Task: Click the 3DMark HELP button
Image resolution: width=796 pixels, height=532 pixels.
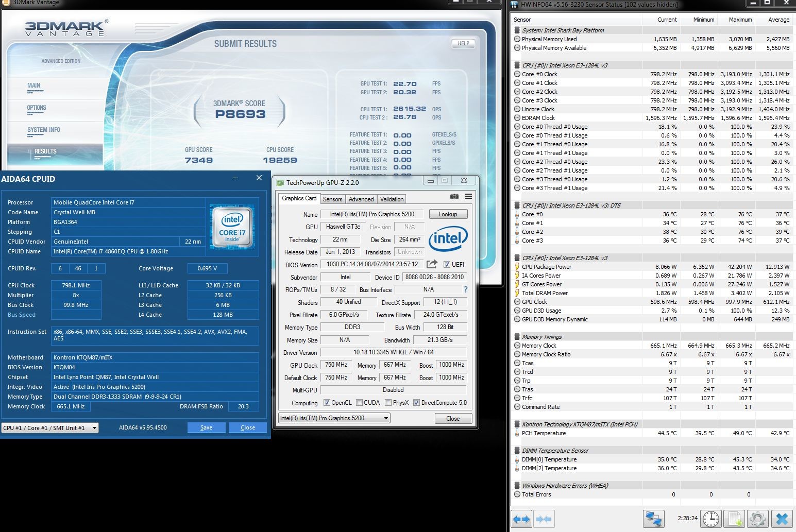Action: coord(463,43)
